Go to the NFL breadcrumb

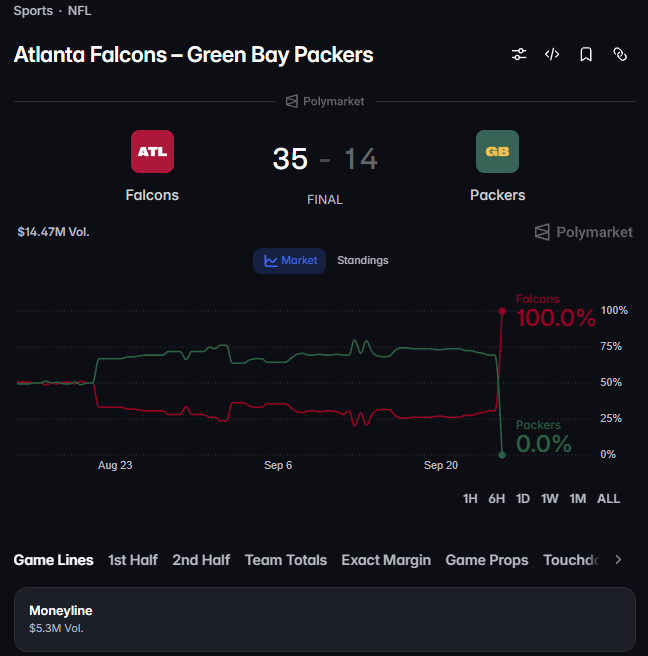pyautogui.click(x=79, y=10)
